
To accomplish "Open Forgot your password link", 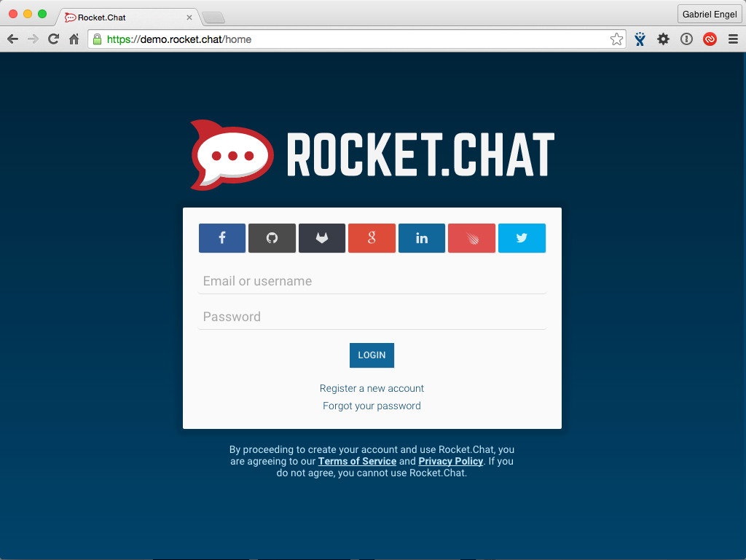I will coord(372,406).
